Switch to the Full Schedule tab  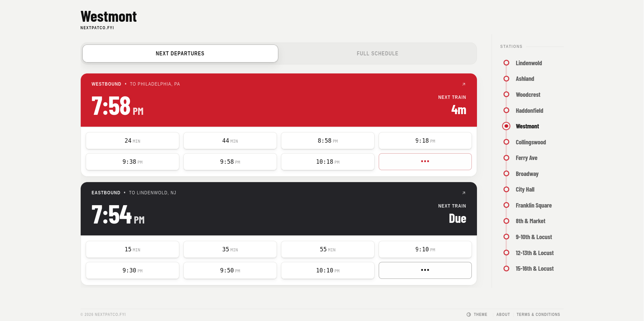pos(377,53)
